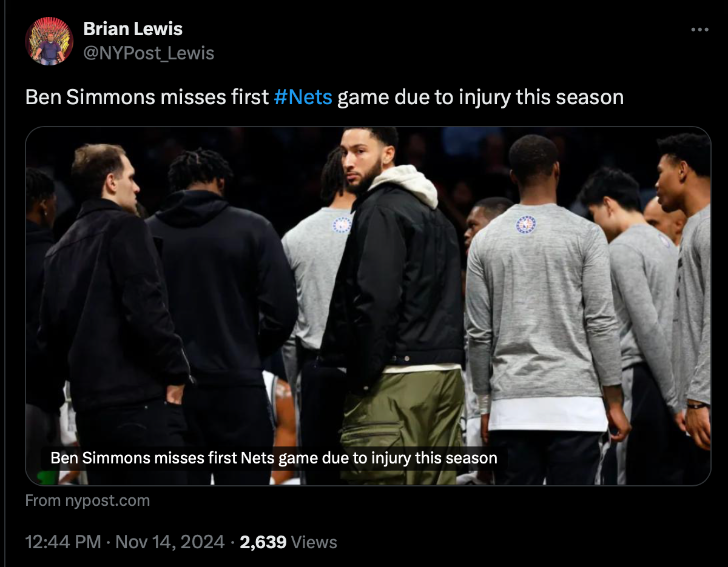The height and width of the screenshot is (567, 728).
Task: Click the 'From nypost.com' source link
Action: 87,500
